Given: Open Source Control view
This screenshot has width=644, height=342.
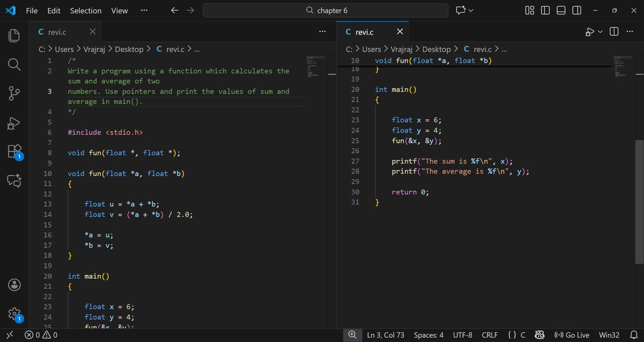Looking at the screenshot, I should (14, 93).
